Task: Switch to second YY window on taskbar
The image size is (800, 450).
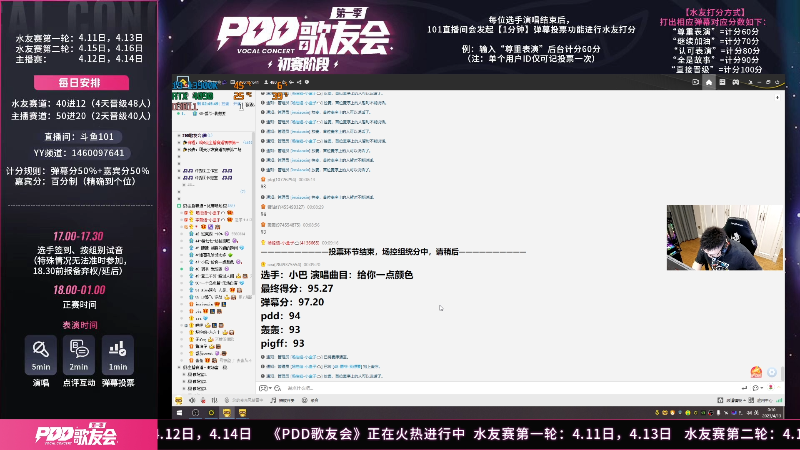Action: (242, 413)
